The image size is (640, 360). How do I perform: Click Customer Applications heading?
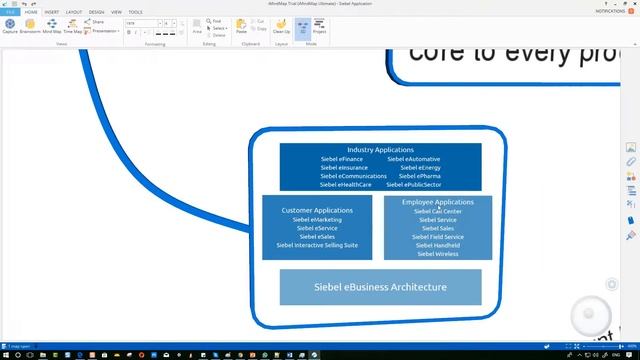pyautogui.click(x=317, y=210)
